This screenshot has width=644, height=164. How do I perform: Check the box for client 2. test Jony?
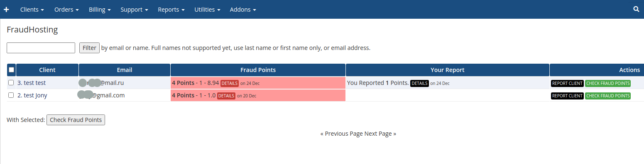tap(11, 95)
